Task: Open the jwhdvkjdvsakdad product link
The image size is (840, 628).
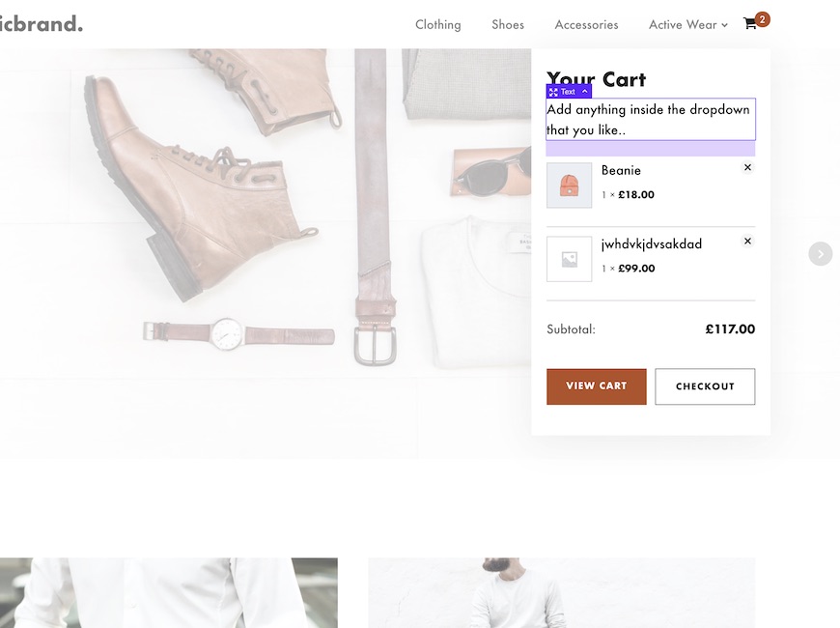Action: pyautogui.click(x=651, y=244)
